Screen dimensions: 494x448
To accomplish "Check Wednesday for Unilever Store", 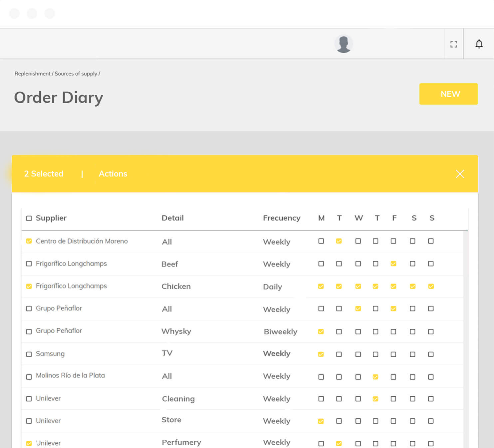I will pos(358,421).
